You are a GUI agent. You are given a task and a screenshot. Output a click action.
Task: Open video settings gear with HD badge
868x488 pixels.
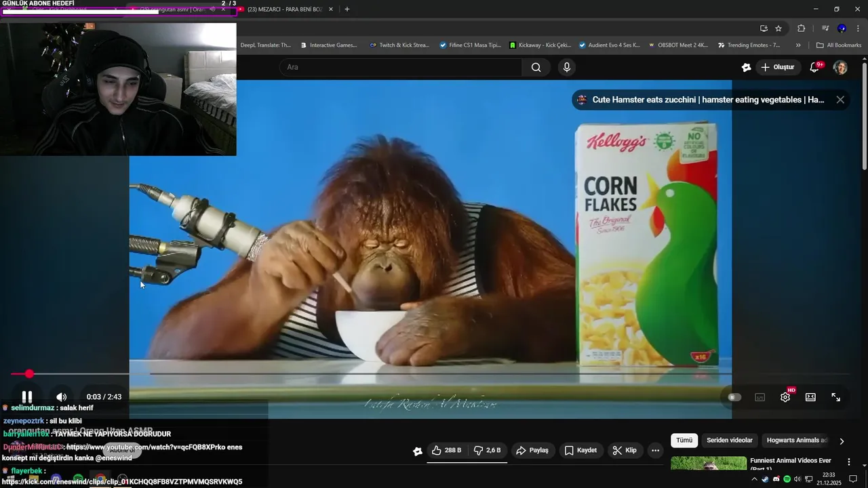785,397
